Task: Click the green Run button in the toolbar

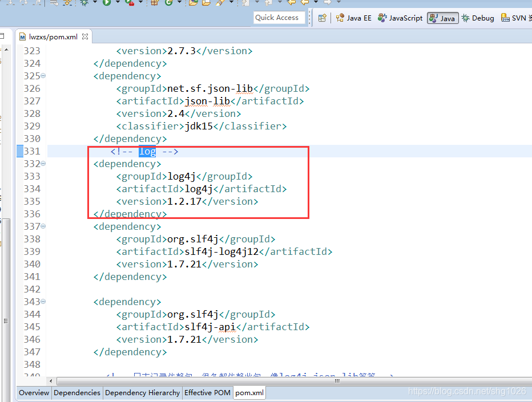Action: point(107,3)
